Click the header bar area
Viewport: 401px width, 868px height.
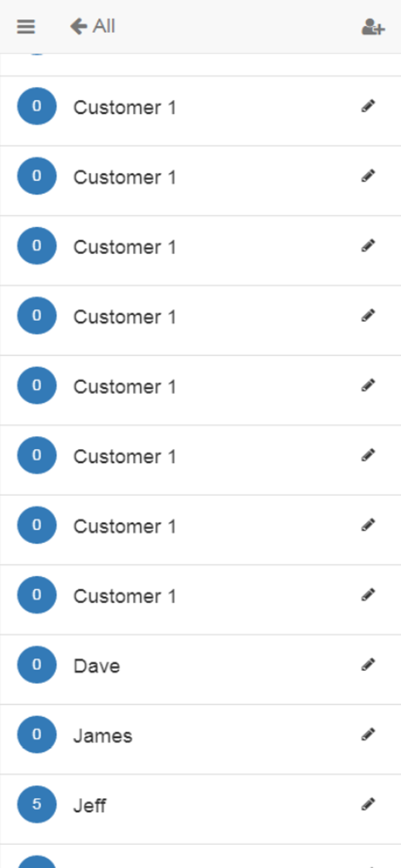click(203, 26)
